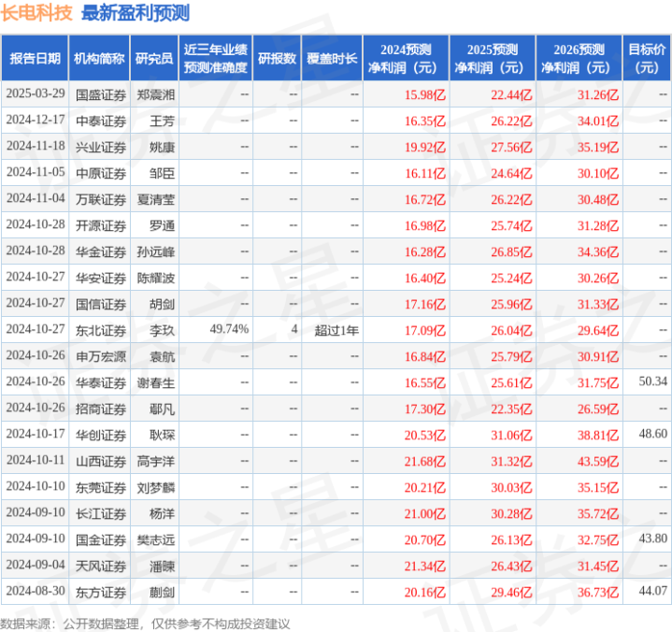Click analyst name 郑震湘
672x632 pixels.
click(x=155, y=94)
